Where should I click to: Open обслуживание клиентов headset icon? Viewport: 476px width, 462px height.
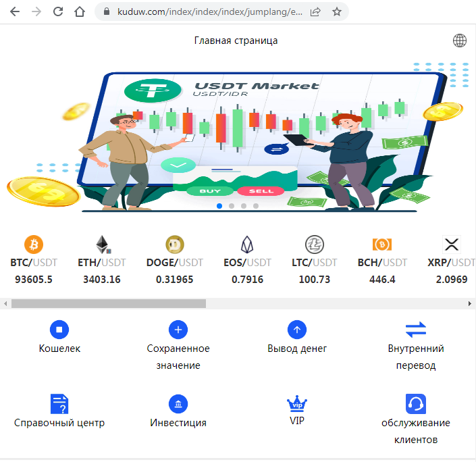416,404
